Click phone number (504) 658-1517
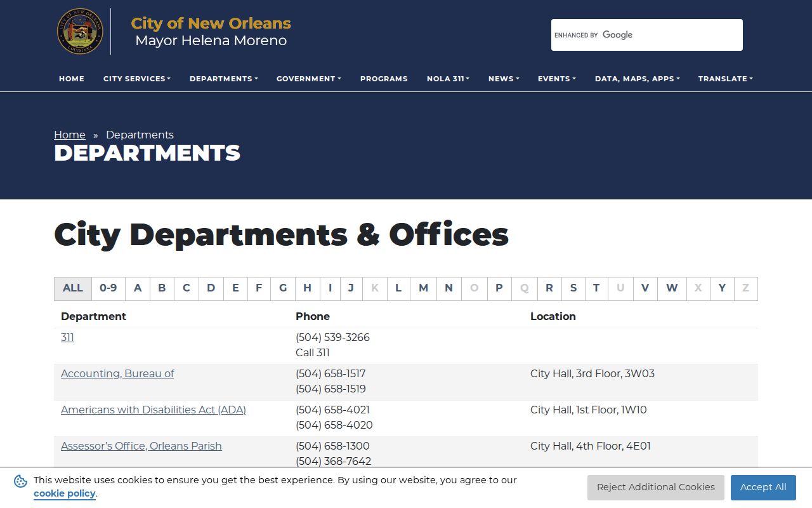The image size is (812, 508). (x=331, y=373)
